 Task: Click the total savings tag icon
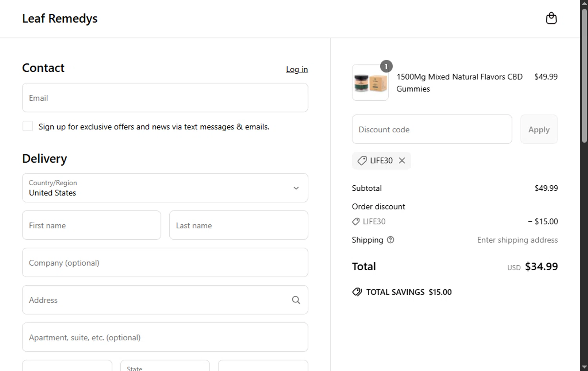coord(357,292)
